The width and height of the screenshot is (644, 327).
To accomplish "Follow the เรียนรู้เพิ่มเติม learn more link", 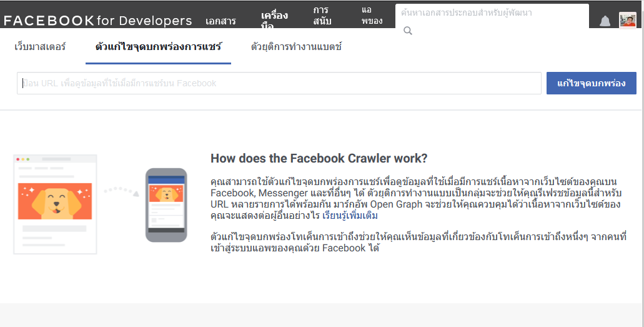I will (x=350, y=216).
